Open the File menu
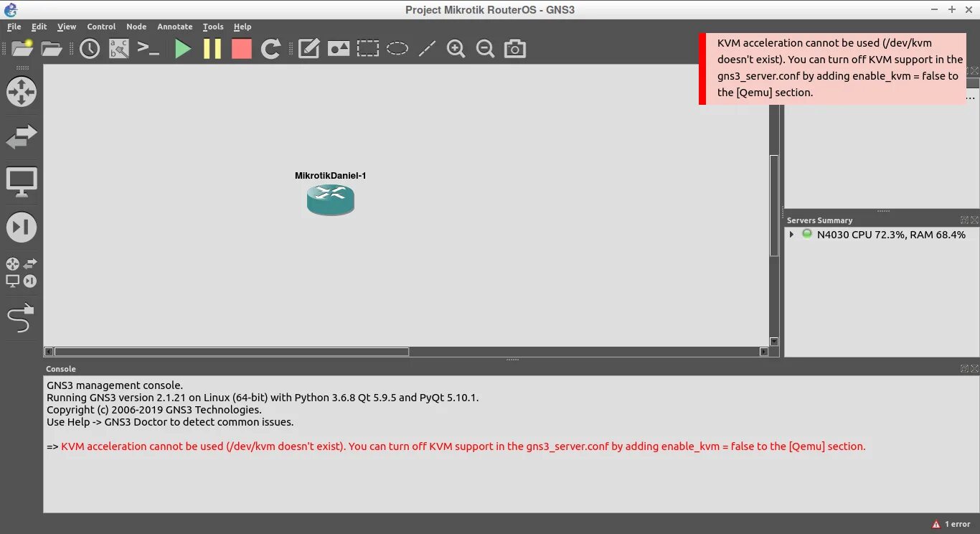980x534 pixels. 14,27
